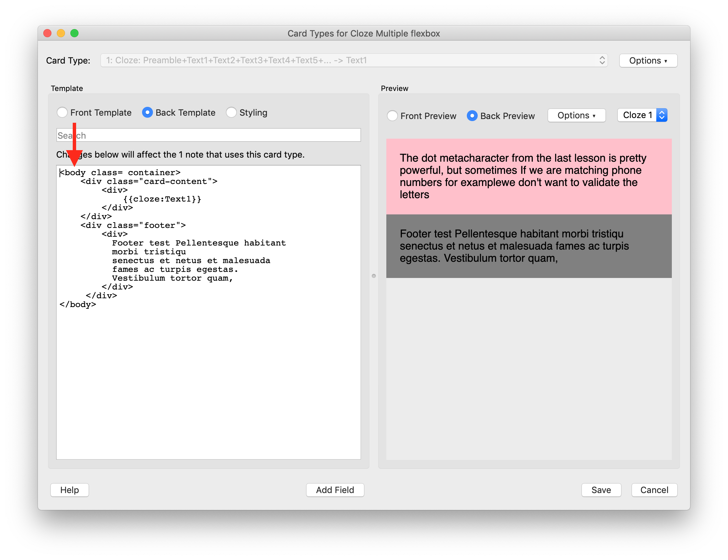Viewport: 728px width, 560px height.
Task: Select the Front Preview radio button
Action: pos(392,116)
